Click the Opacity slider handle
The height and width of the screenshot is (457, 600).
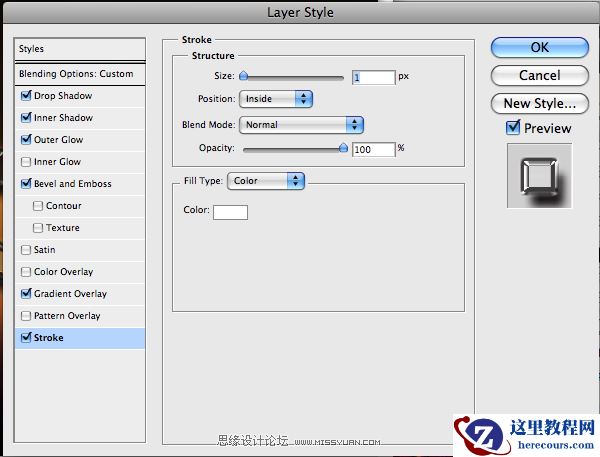(344, 148)
